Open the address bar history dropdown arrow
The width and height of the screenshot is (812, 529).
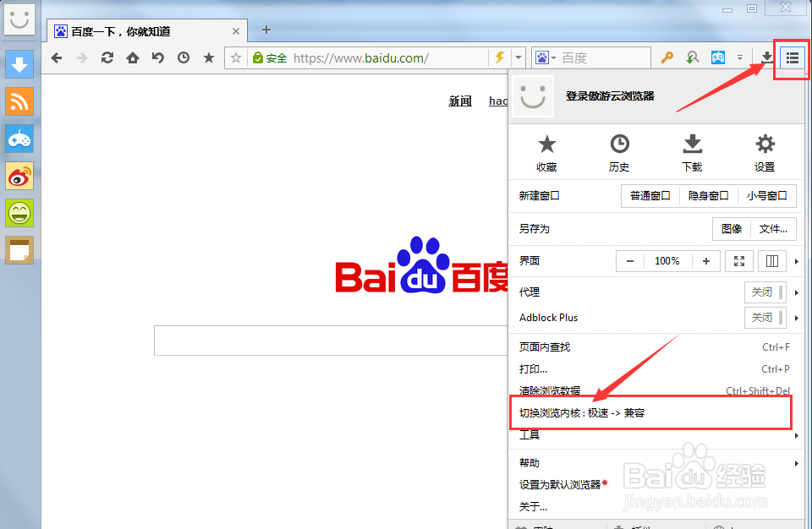519,57
